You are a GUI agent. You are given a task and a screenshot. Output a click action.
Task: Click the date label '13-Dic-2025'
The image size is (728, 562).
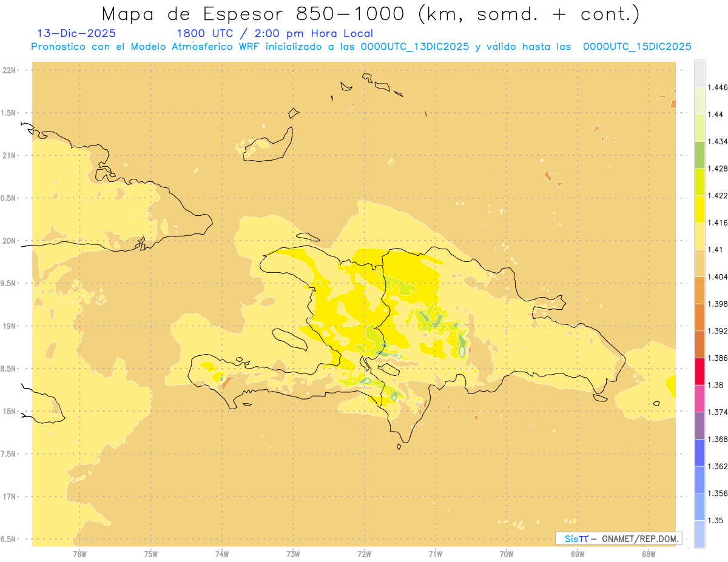pos(76,34)
